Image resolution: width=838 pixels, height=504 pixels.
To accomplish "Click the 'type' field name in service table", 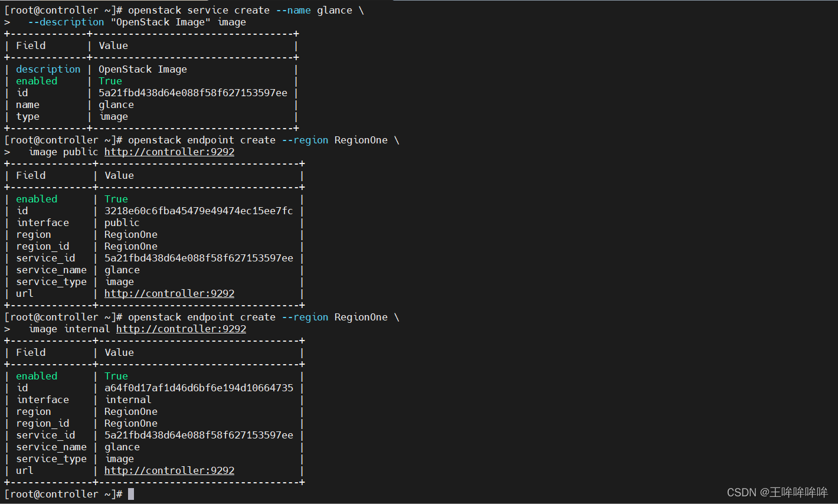I will pos(28,116).
